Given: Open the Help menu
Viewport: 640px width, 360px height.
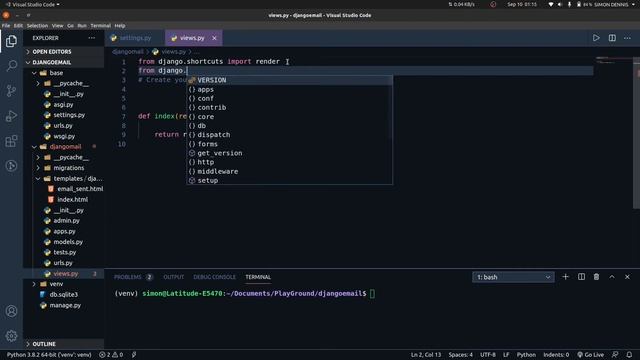Looking at the screenshot, I should (x=120, y=26).
